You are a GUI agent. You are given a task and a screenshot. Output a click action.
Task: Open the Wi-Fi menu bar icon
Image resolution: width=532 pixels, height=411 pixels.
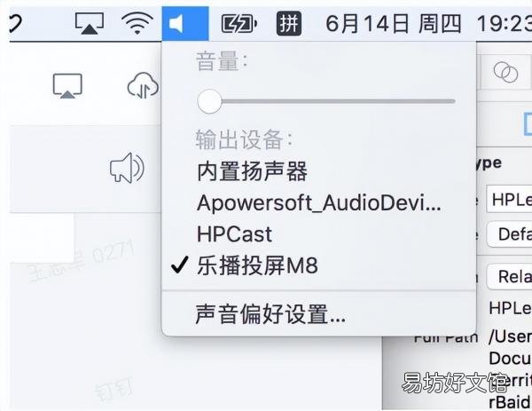coord(137,23)
